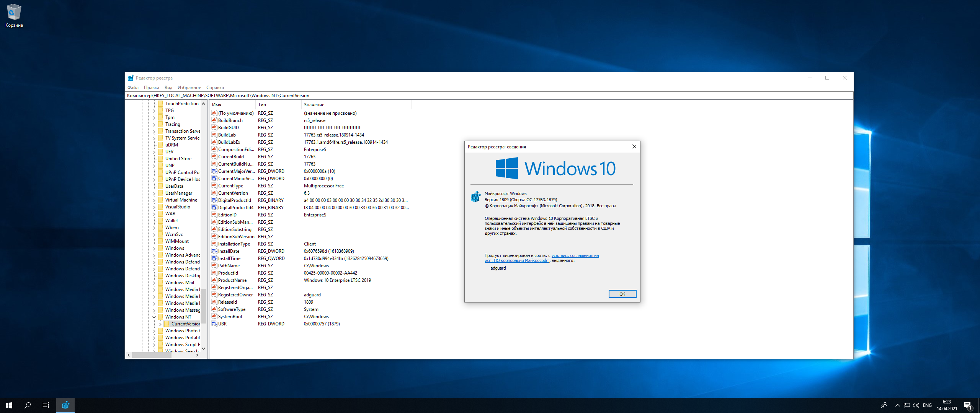The height and width of the screenshot is (413, 980).
Task: Click the registry path address bar
Action: tap(489, 96)
